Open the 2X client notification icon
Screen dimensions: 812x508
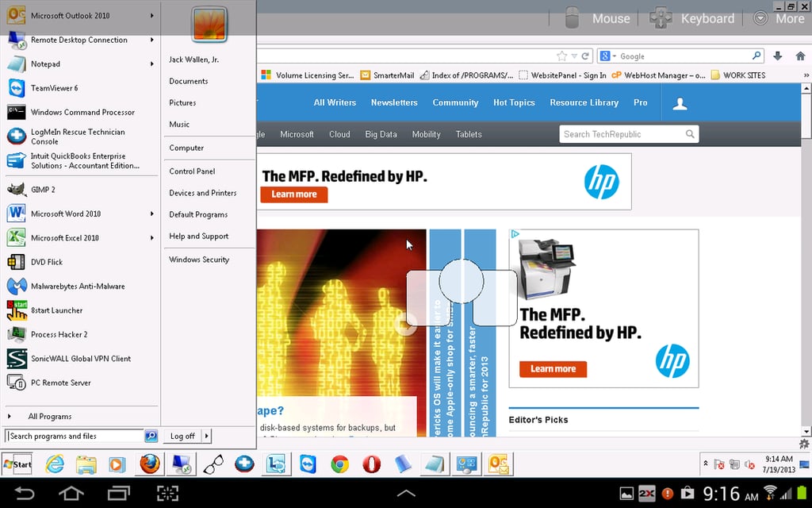click(646, 494)
